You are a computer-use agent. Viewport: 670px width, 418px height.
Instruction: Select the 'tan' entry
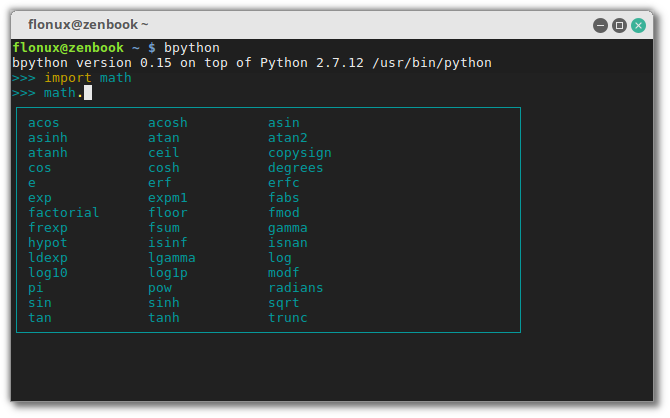pos(40,317)
